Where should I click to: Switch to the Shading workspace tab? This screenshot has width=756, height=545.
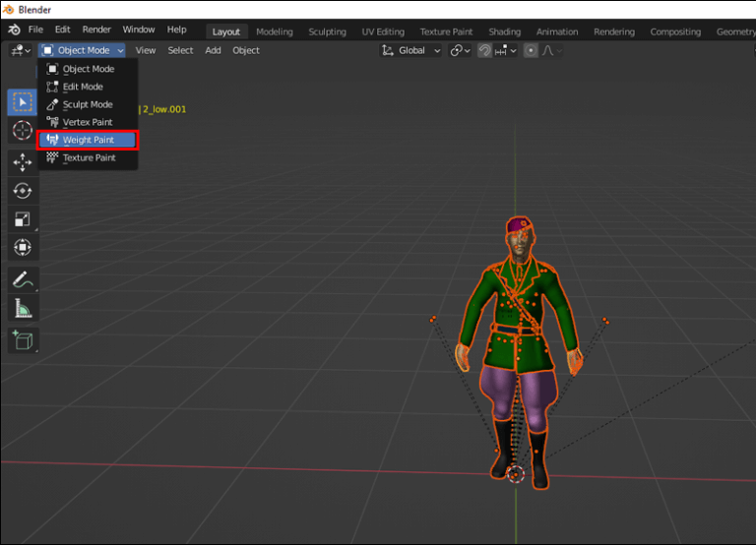coord(504,31)
